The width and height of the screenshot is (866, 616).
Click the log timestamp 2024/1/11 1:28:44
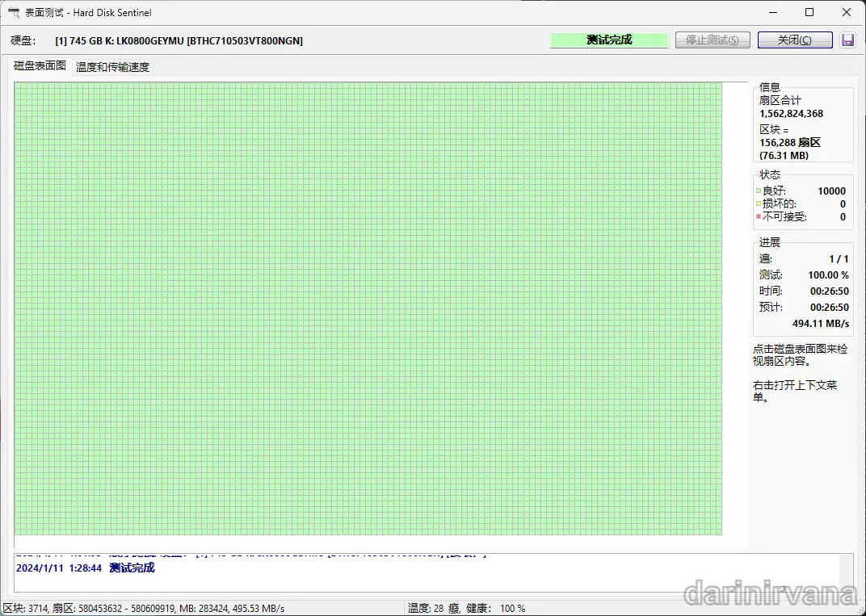(x=59, y=568)
